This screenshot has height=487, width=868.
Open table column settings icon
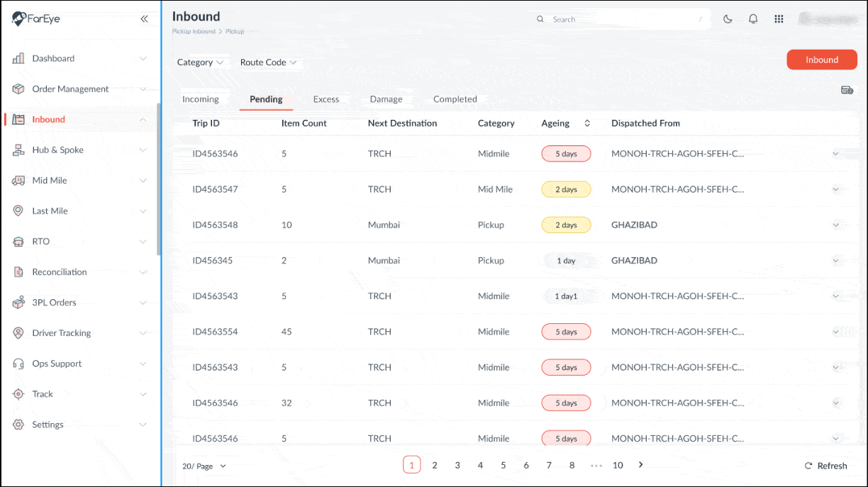point(847,90)
